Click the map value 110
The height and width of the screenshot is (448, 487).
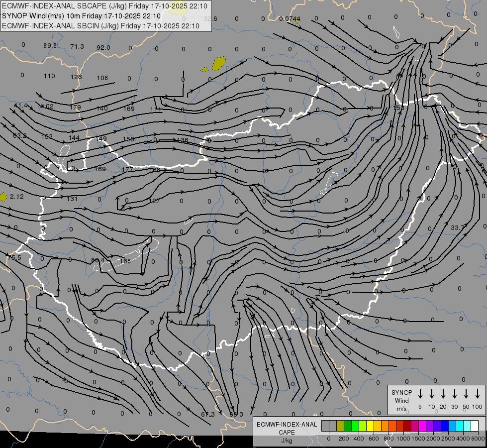point(49,76)
